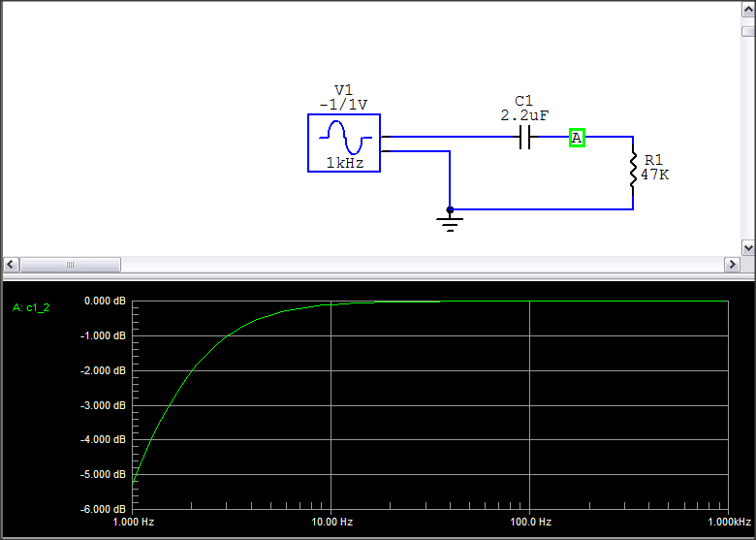The height and width of the screenshot is (540, 756).
Task: Click the 'V1' component name label
Action: [343, 90]
